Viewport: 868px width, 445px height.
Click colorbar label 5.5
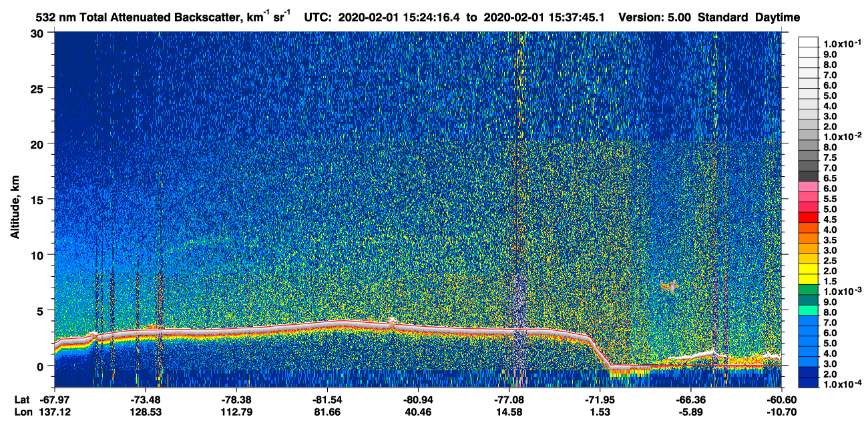tap(831, 199)
